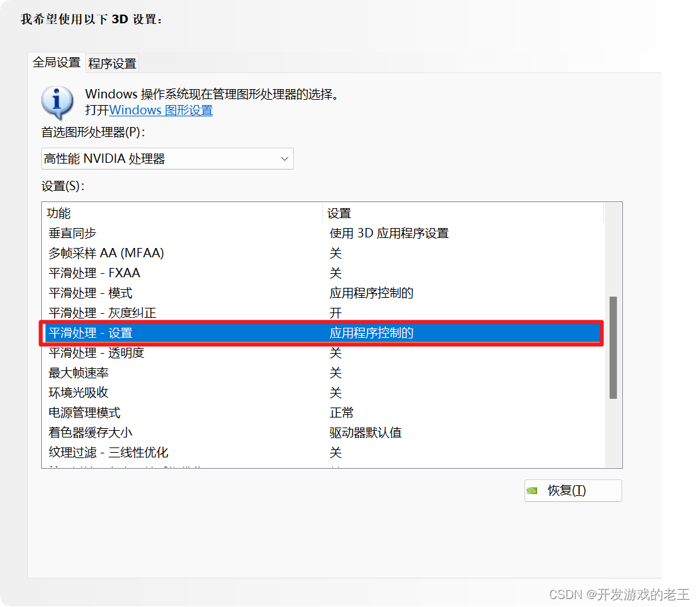The width and height of the screenshot is (700, 607).
Task: Click the 关 value for FXAA
Action: [x=335, y=273]
